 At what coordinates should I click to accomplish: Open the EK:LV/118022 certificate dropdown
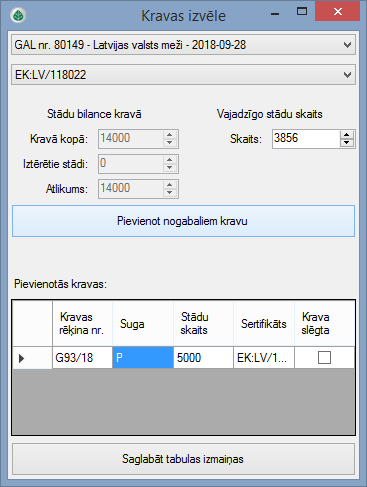(183, 75)
